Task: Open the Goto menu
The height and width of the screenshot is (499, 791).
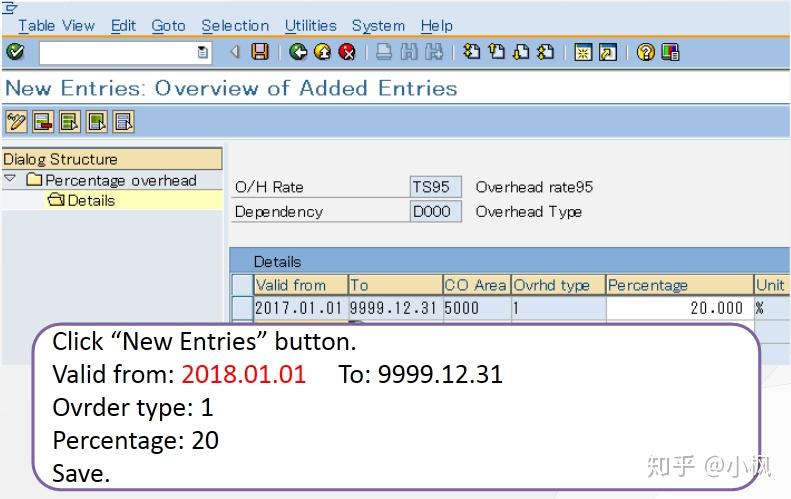Action: coord(168,26)
